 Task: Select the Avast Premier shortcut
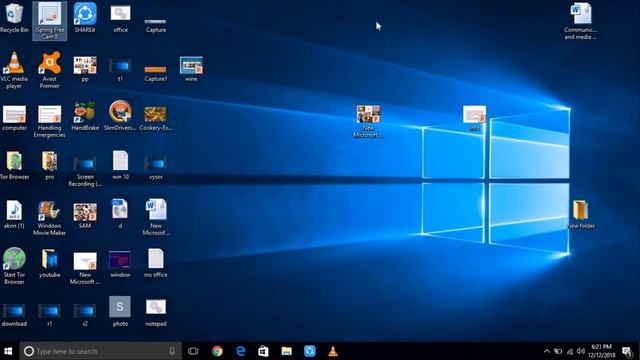pos(49,70)
